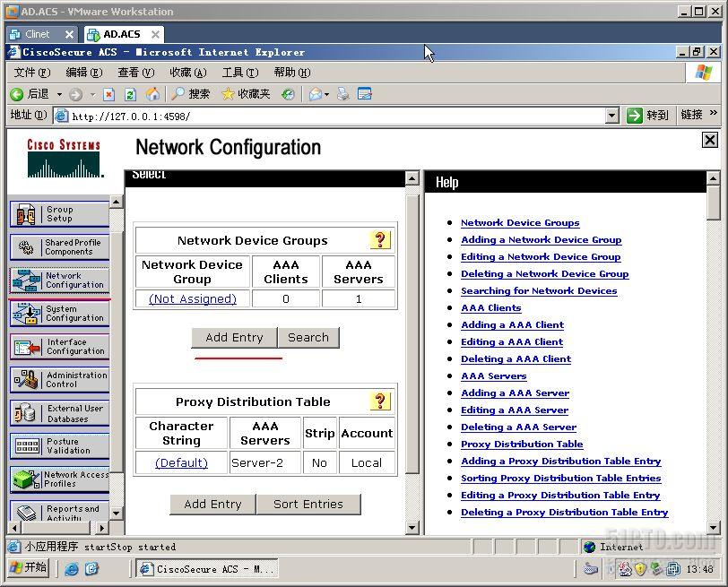Click the IE Forward arrow button
The image size is (728, 587).
coord(75,95)
